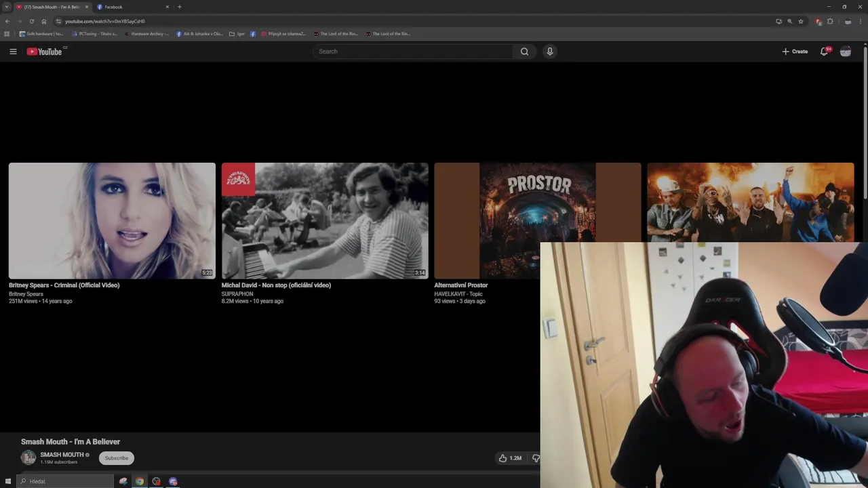Focus the YouTube search input field
Image resolution: width=868 pixels, height=488 pixels.
click(414, 52)
